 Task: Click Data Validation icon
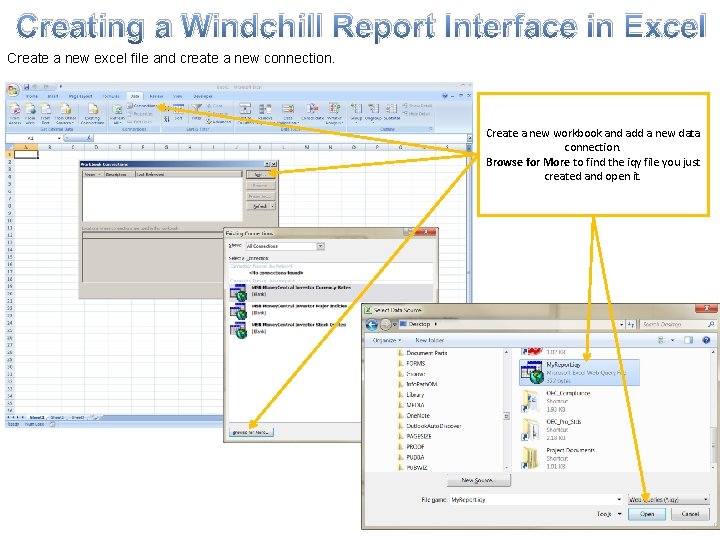click(288, 113)
